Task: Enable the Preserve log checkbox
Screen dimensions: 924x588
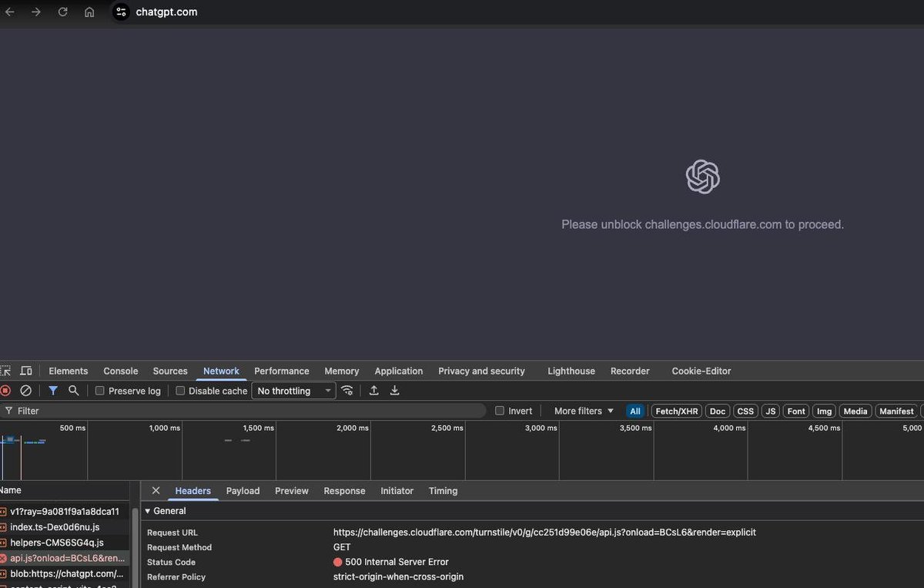Action: coord(99,391)
